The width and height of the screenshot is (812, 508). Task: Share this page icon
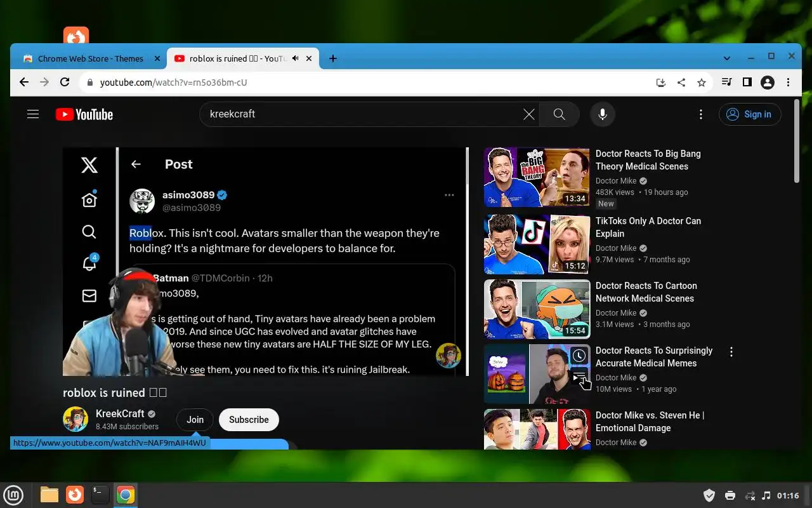coord(681,83)
